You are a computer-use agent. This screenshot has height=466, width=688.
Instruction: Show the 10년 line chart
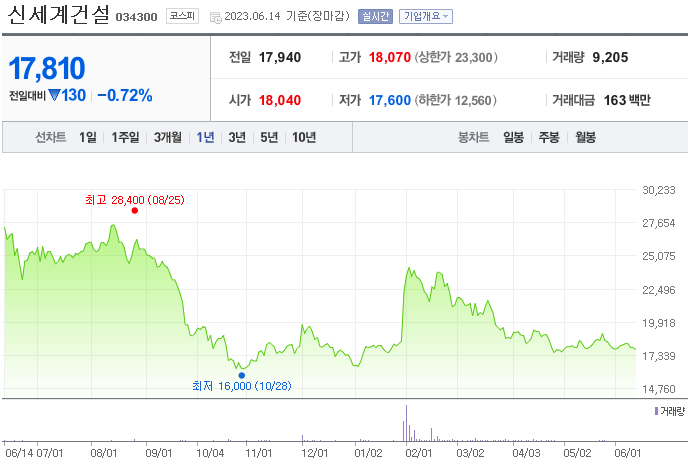coord(304,137)
